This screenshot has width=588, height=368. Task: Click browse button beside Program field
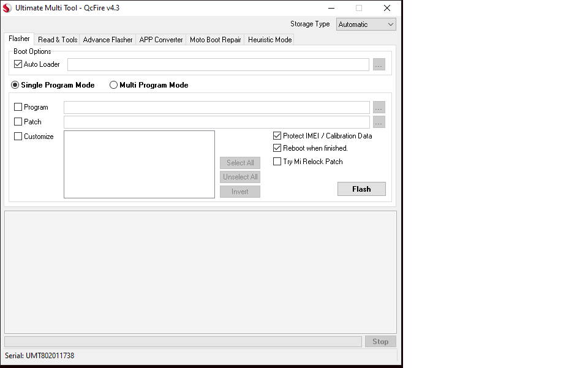379,108
